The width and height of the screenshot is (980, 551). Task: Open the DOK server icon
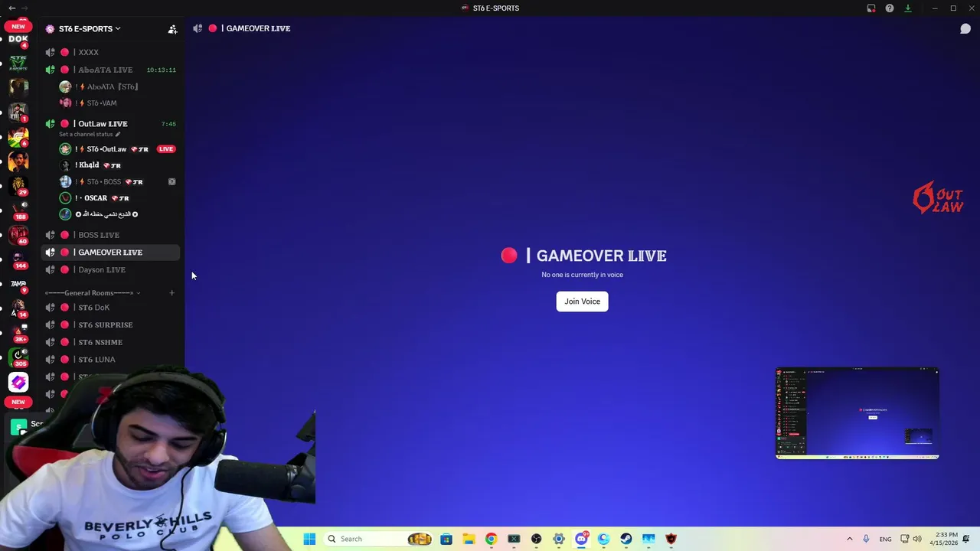pos(18,40)
